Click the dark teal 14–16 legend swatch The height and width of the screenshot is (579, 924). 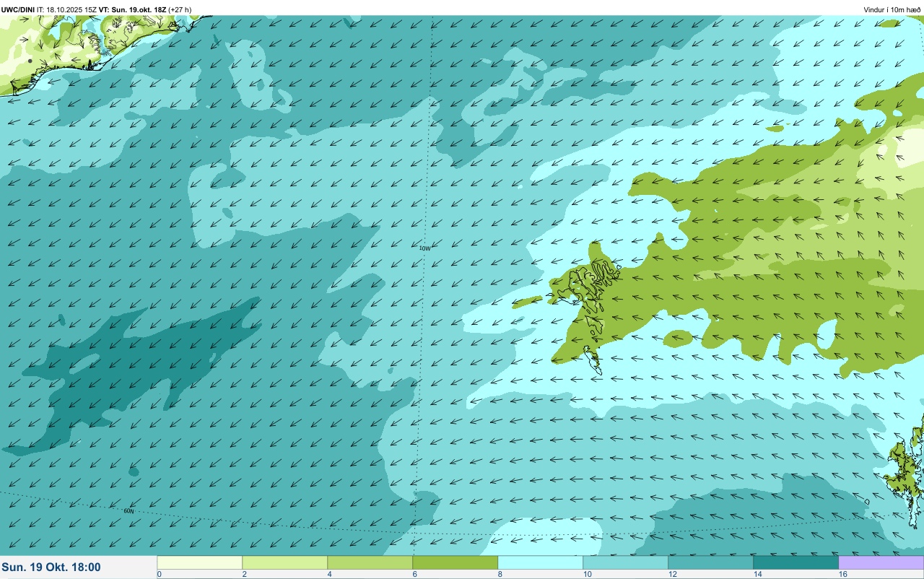[796, 562]
